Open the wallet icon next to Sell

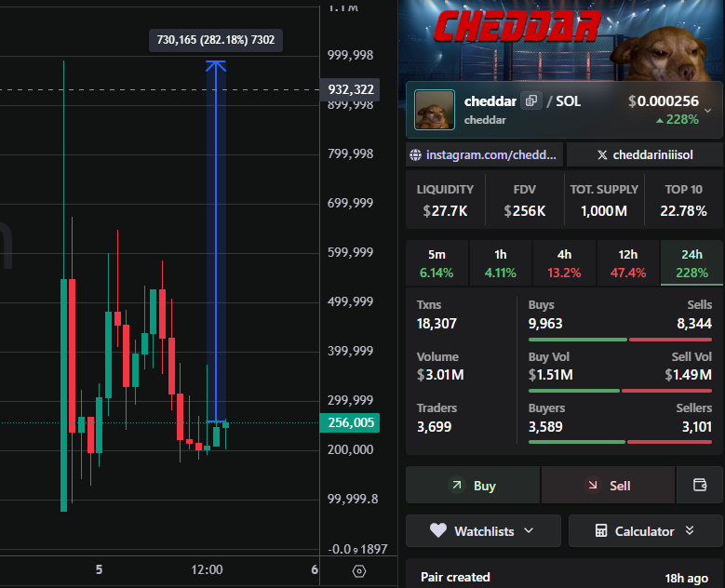(x=700, y=485)
